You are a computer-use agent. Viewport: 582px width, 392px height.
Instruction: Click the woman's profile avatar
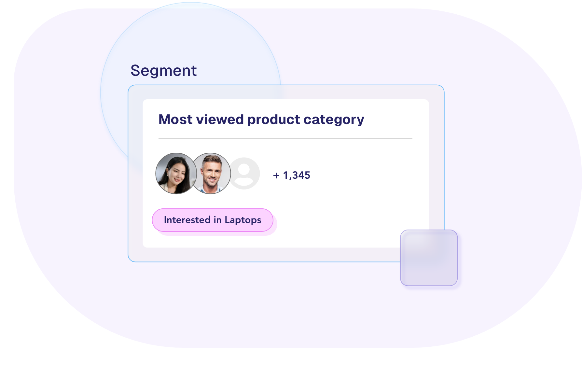coord(176,174)
